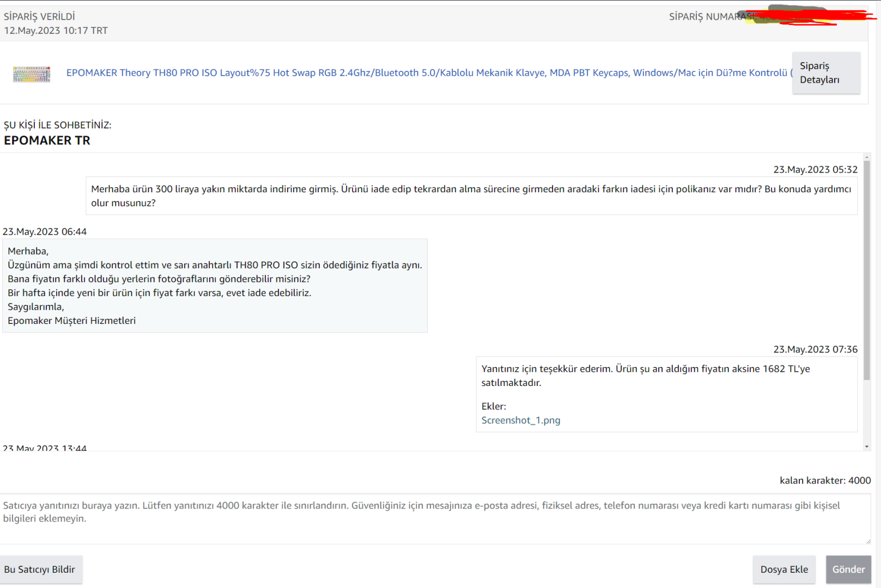Click the Epomaker Müşteri Hizmetleri signature
881x588 pixels.
coord(72,321)
